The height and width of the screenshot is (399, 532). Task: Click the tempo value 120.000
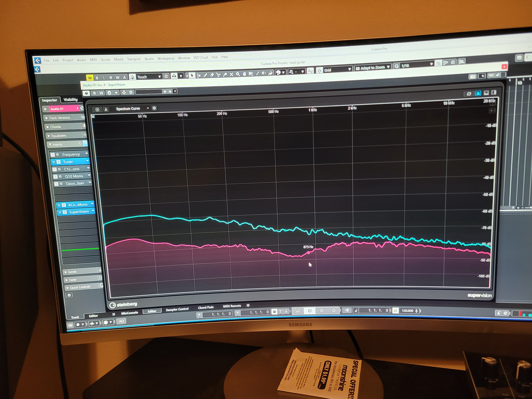tap(407, 310)
